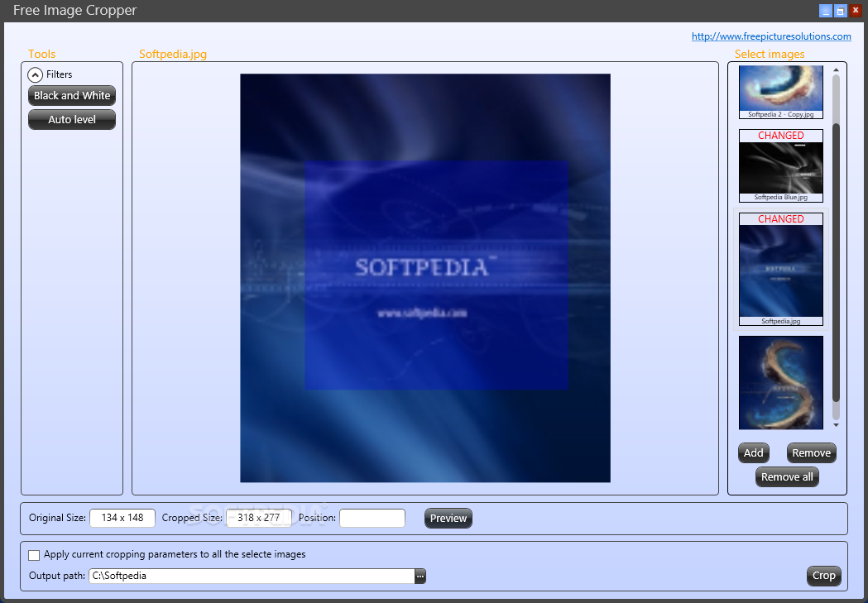Screen dimensions: 868x603
Task: Click the crop selection rectangle on image
Action: click(436, 275)
